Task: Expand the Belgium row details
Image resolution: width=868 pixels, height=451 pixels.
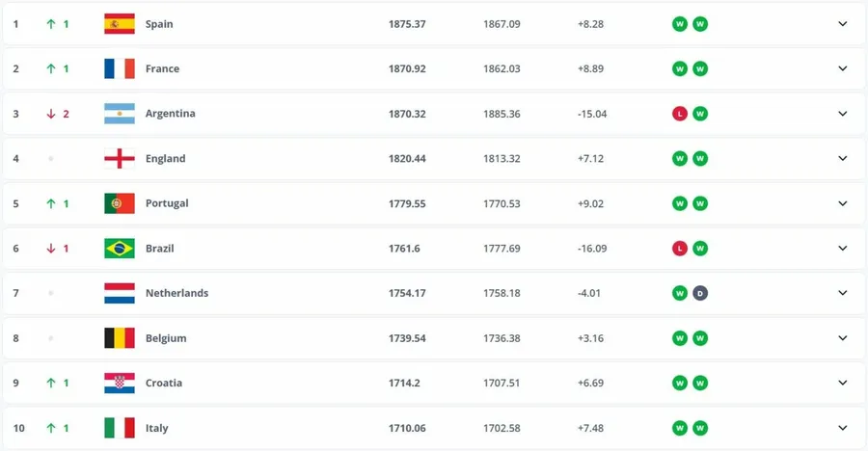Action: [x=842, y=338]
